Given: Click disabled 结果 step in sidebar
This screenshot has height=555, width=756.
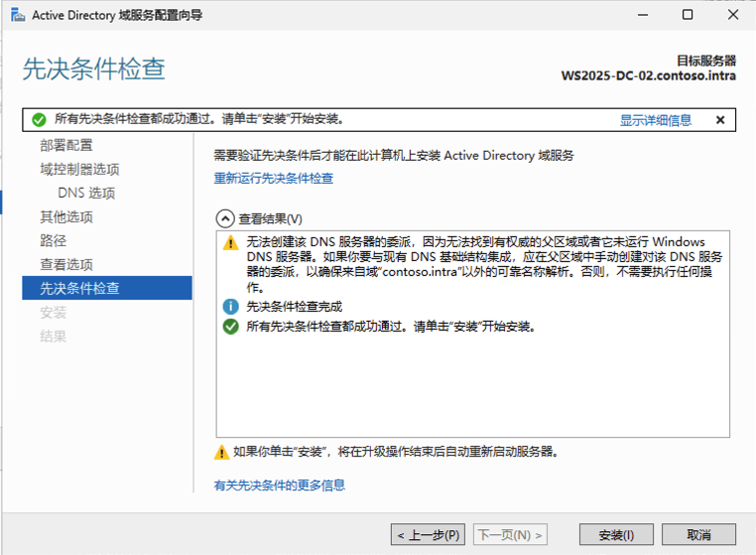Looking at the screenshot, I should (x=53, y=337).
